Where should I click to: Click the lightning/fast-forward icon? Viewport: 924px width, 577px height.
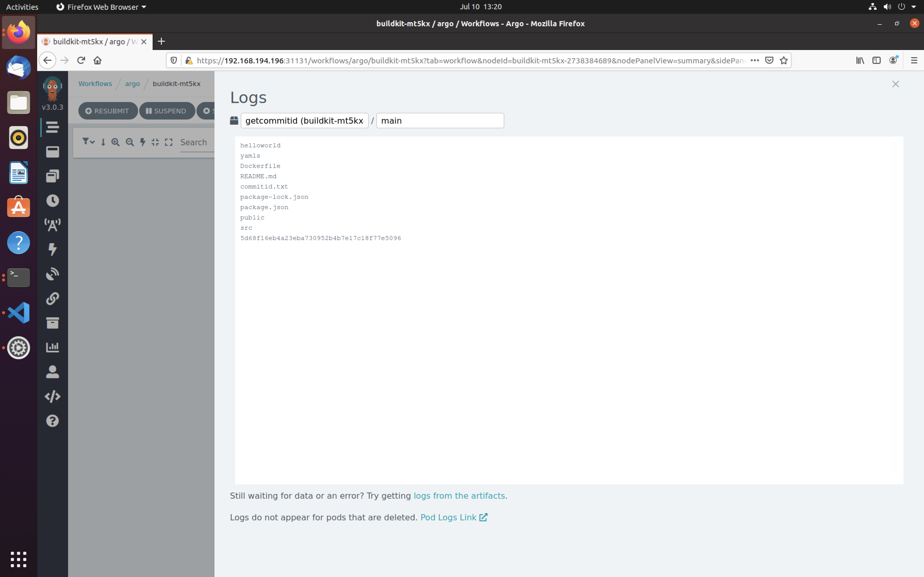pos(142,142)
